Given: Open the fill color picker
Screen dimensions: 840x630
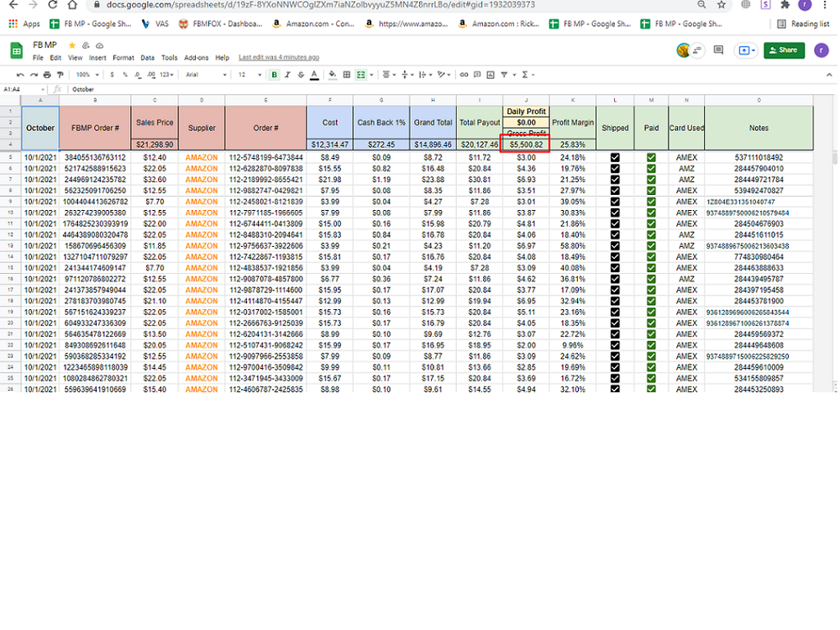Looking at the screenshot, I should coord(333,75).
